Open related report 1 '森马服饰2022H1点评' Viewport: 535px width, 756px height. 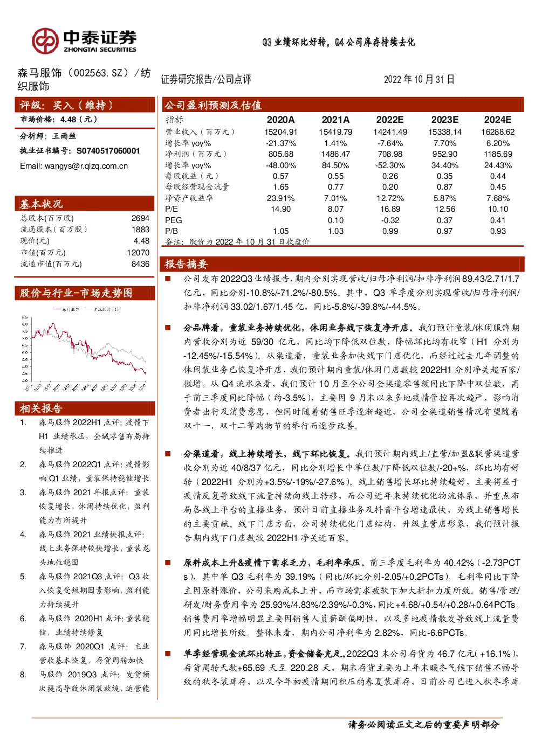pyautogui.click(x=94, y=436)
